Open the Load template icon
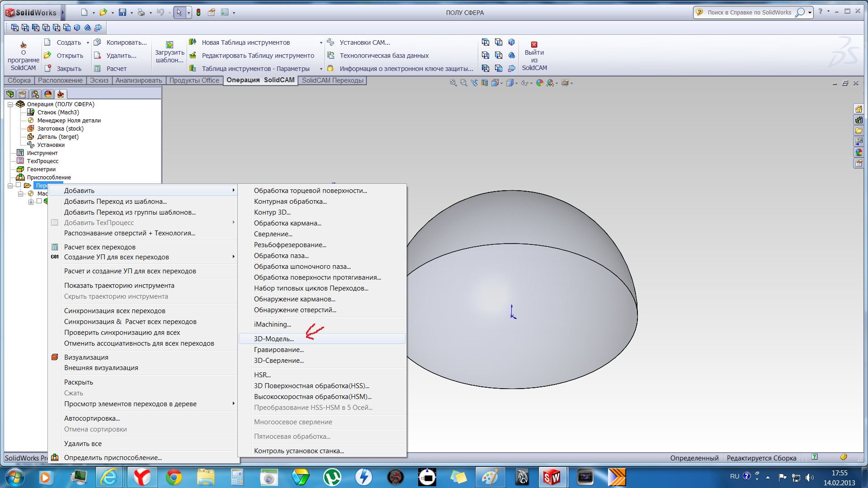Viewport: 868px width, 488px height. coord(170,45)
